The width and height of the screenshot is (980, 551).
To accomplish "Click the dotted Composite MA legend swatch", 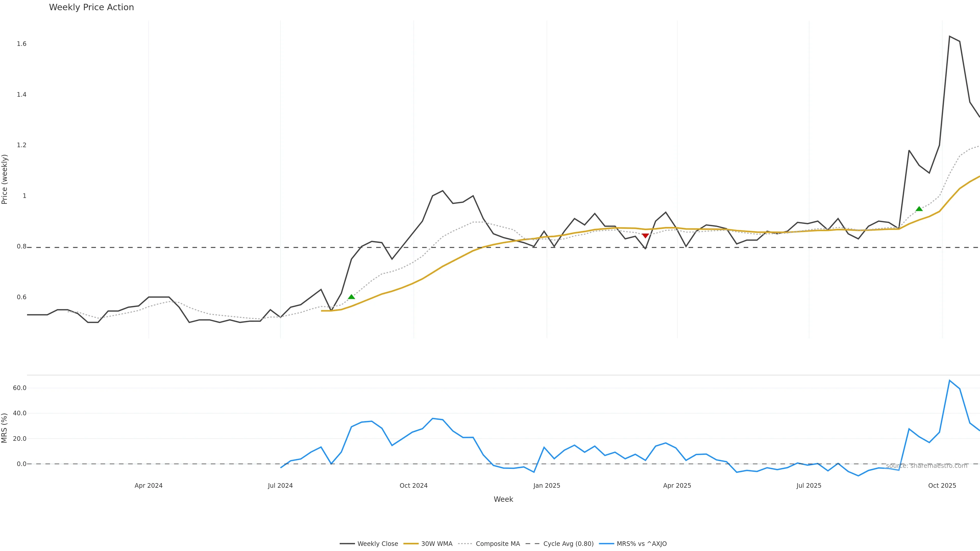I will [466, 544].
